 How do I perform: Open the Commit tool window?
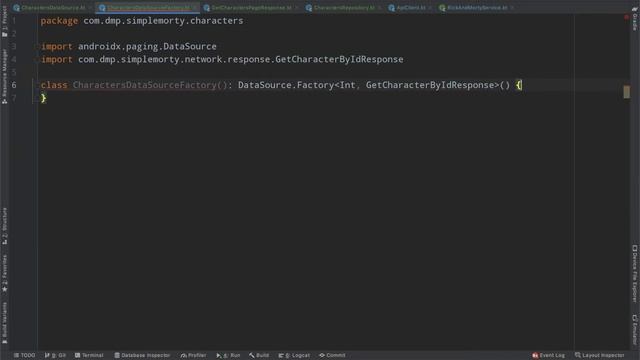coord(332,355)
